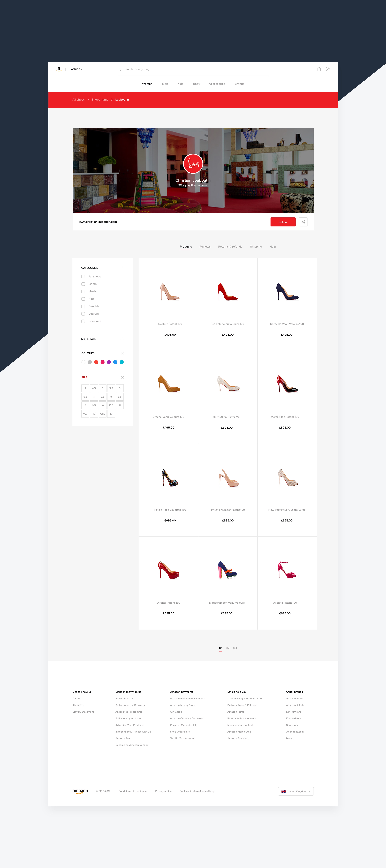Select the Kids nav item
386x868 pixels.
[181, 84]
